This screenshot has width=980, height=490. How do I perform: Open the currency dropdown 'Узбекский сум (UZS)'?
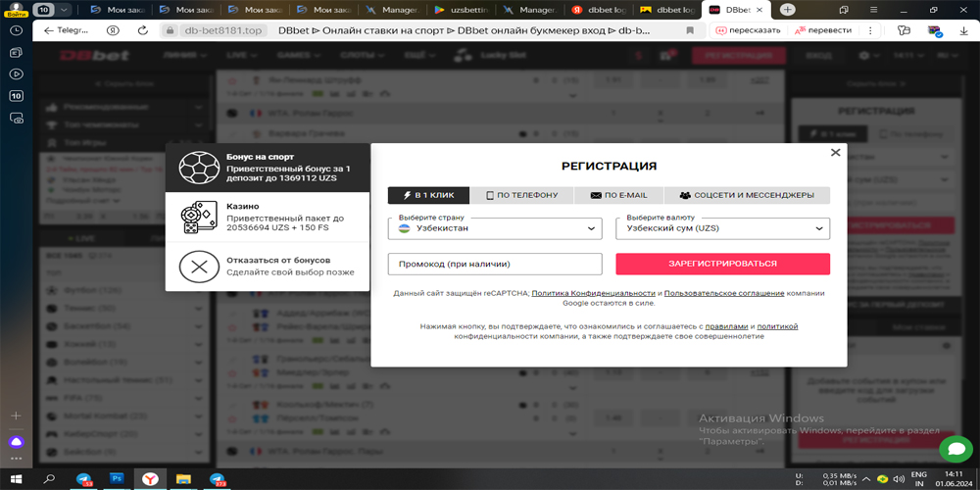pyautogui.click(x=722, y=228)
